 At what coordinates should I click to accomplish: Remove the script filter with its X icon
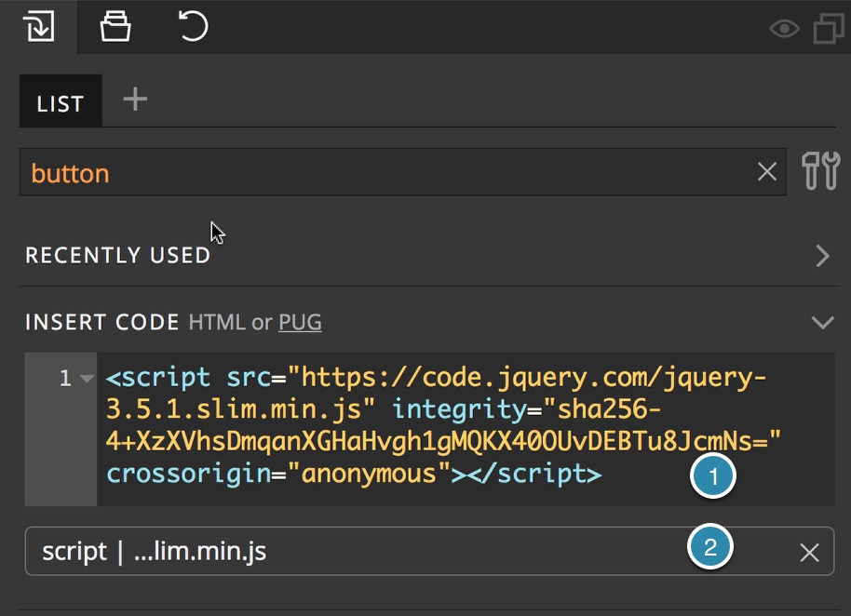coord(809,551)
